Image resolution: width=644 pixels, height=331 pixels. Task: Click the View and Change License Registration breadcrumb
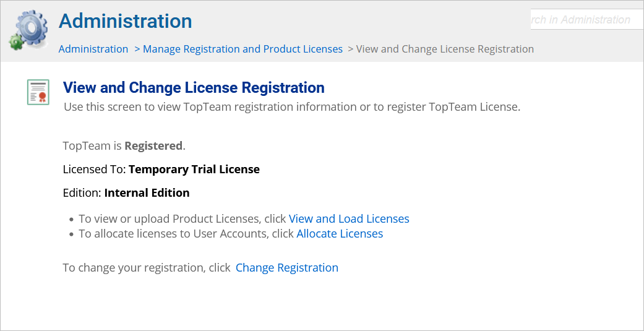tap(445, 49)
